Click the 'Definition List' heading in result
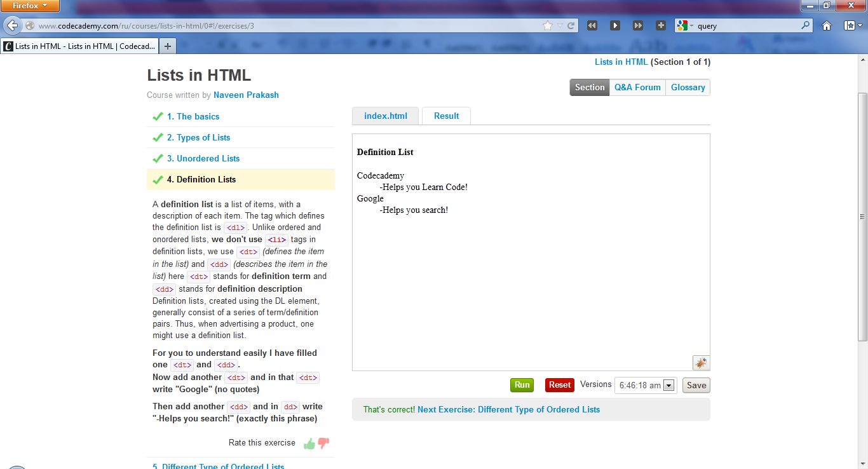 (x=385, y=152)
